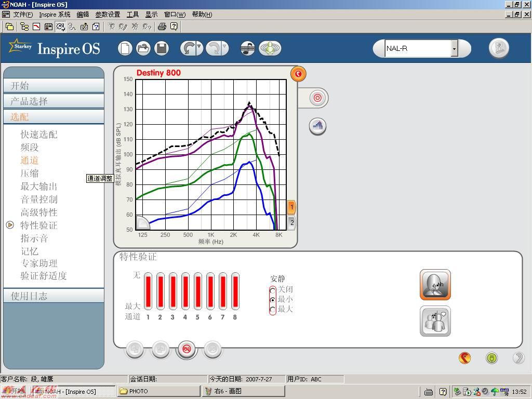Screen dimensions: 532x399
Task: Click the green plug connection icon
Action: [491, 357]
